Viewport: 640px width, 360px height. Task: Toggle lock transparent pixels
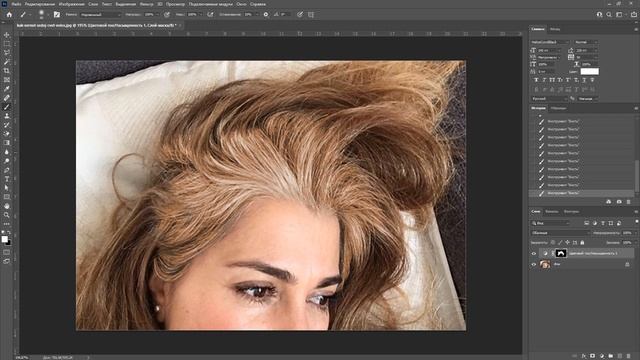tap(552, 242)
